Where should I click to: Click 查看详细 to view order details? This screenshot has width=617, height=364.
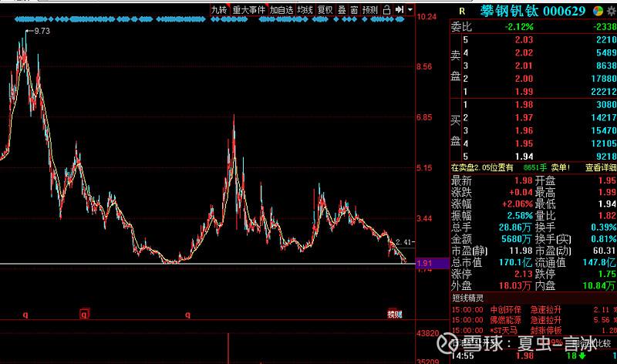[601, 167]
